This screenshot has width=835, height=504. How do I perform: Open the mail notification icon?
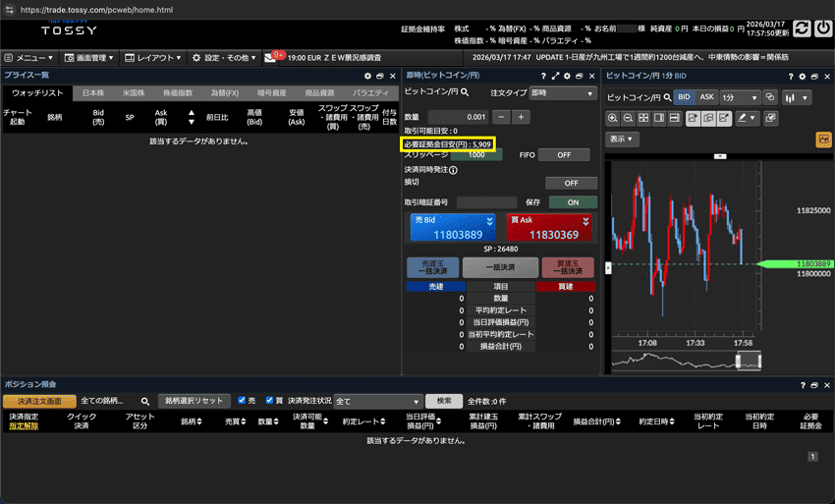click(x=272, y=58)
